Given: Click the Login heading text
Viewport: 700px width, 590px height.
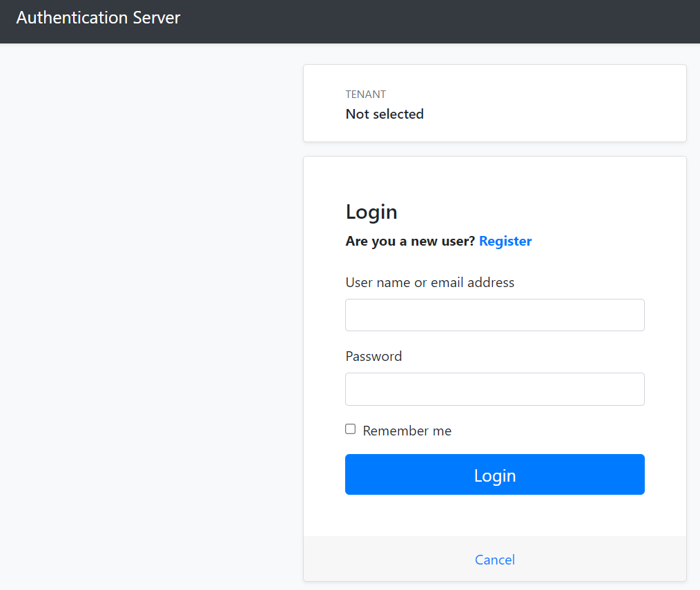Looking at the screenshot, I should [371, 212].
